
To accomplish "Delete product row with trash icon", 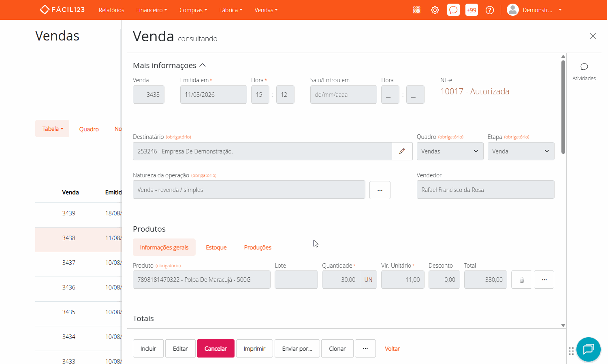I will coord(522,280).
